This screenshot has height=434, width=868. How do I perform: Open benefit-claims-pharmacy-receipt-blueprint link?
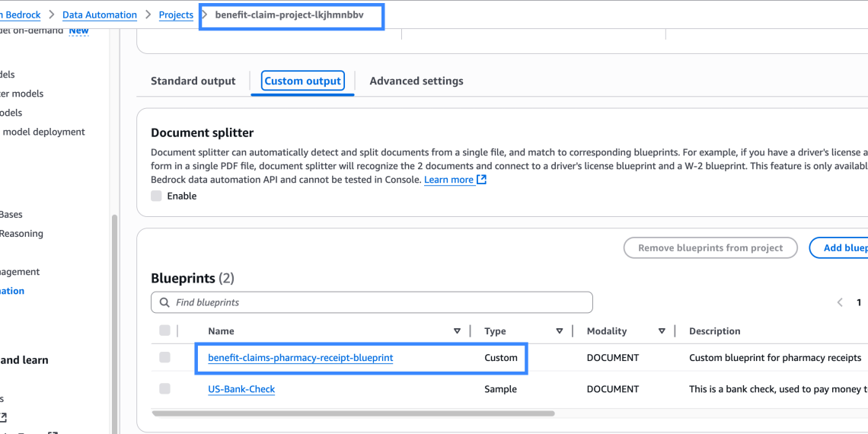point(300,357)
